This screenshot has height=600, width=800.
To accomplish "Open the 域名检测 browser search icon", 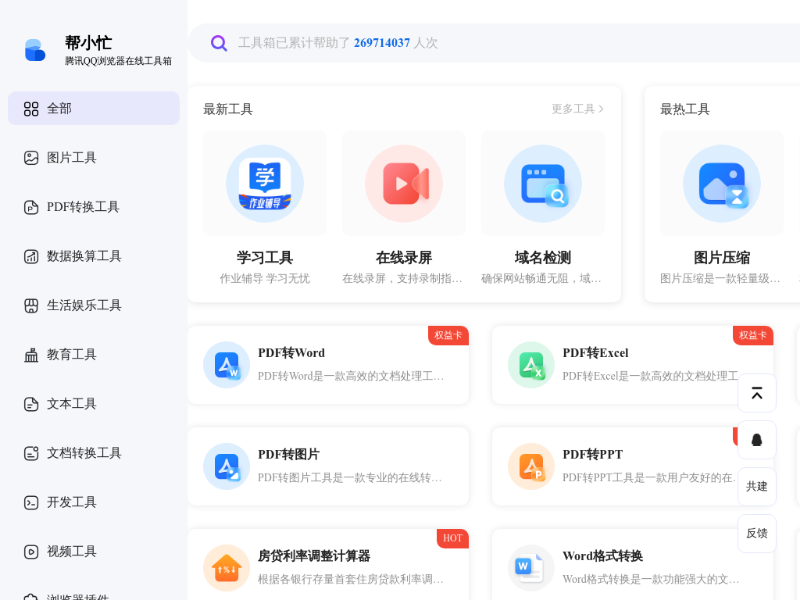I will (x=543, y=184).
